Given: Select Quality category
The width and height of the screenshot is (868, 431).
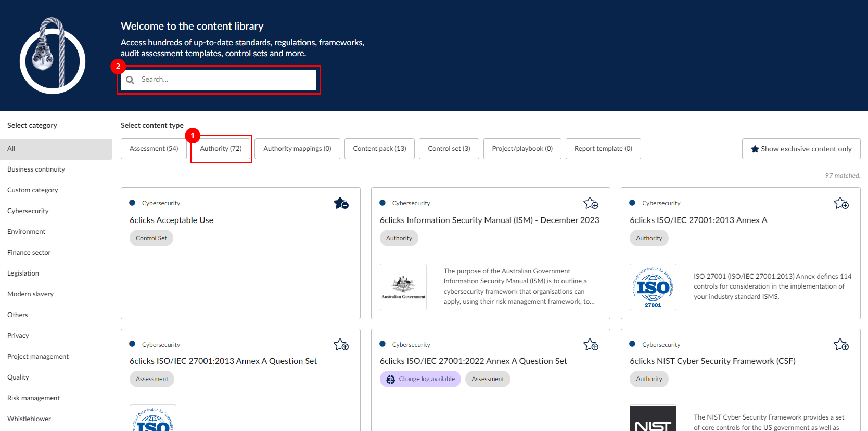Looking at the screenshot, I should [x=56, y=377].
